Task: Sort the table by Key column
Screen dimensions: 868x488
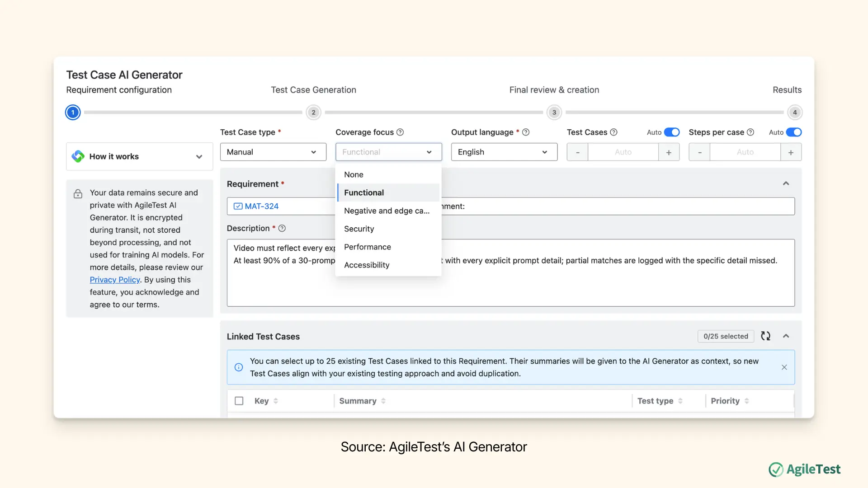Action: point(276,401)
